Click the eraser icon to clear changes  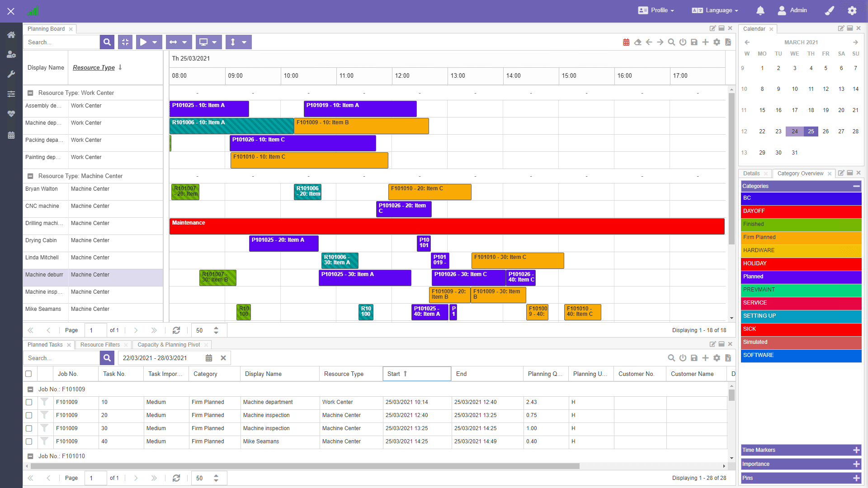[637, 42]
